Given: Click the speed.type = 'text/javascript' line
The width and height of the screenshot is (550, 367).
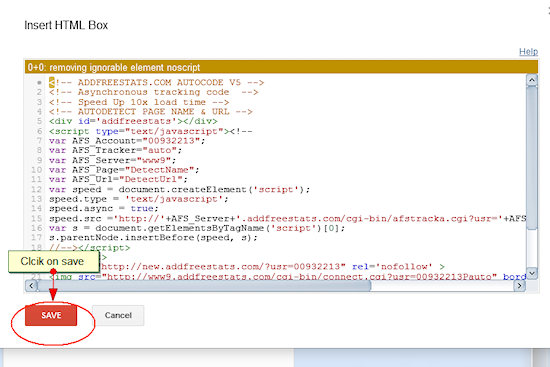Looking at the screenshot, I should pyautogui.click(x=139, y=199).
